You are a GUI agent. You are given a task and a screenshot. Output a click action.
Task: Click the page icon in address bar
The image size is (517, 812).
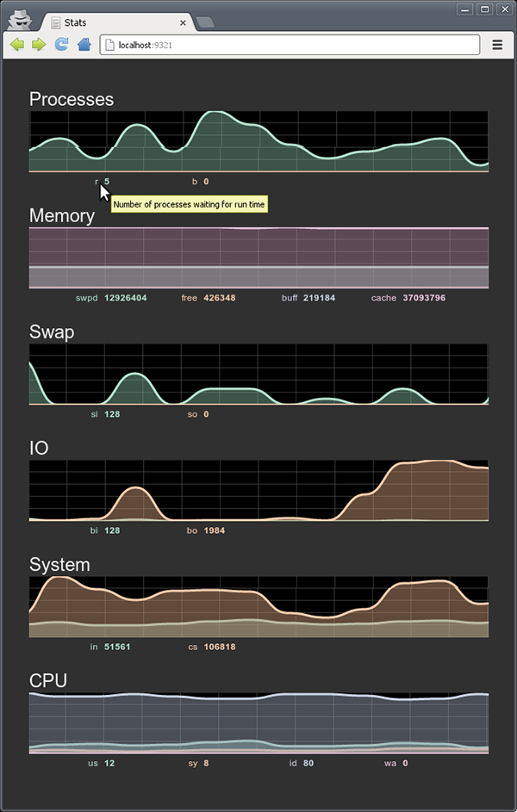[109, 45]
